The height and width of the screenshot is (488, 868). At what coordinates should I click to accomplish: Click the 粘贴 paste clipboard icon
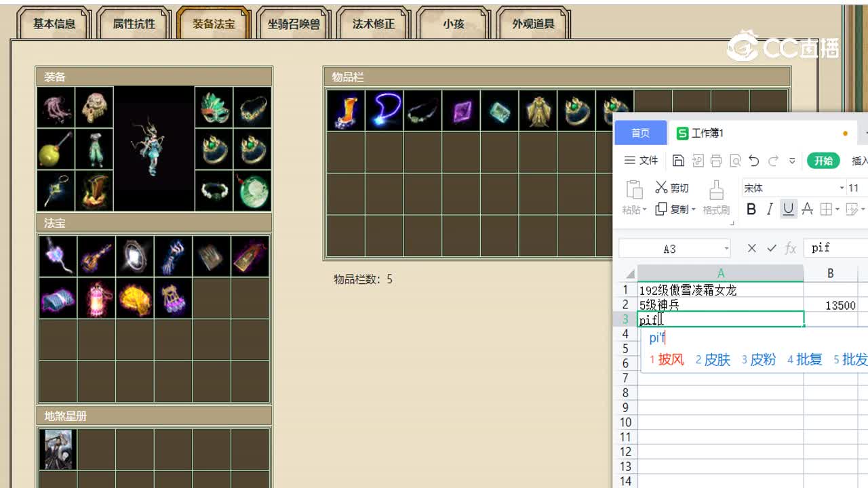pyautogui.click(x=634, y=190)
